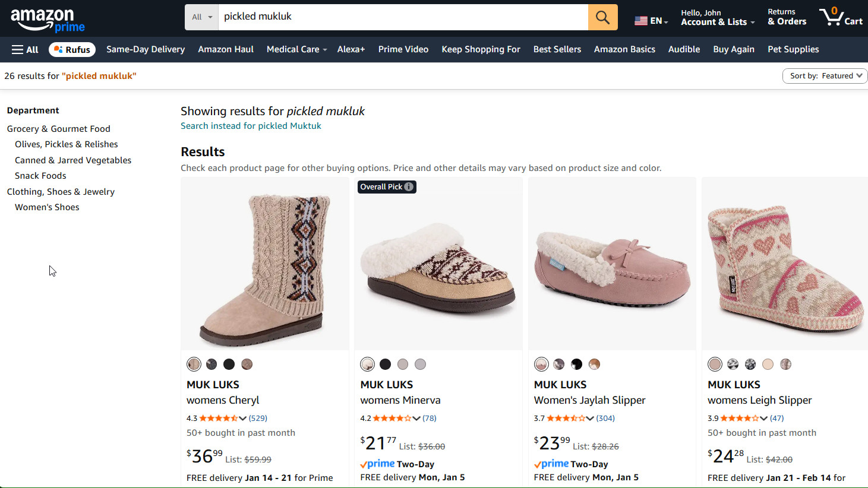Click the orange search magnifier button
868x488 pixels.
[602, 17]
